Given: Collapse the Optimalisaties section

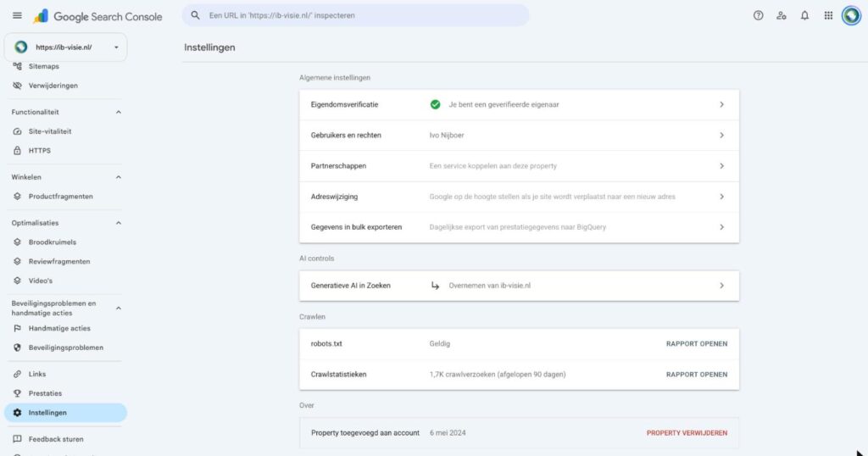Looking at the screenshot, I should click(x=118, y=223).
